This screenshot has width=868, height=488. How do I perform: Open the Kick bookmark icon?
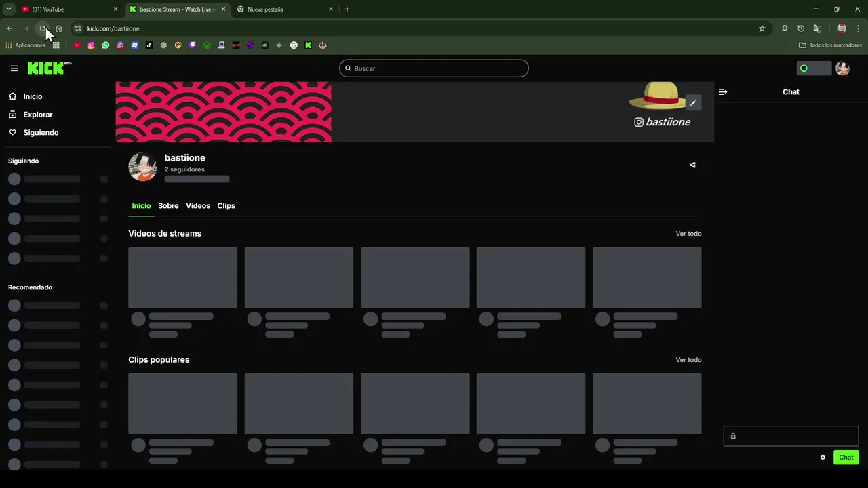point(308,45)
